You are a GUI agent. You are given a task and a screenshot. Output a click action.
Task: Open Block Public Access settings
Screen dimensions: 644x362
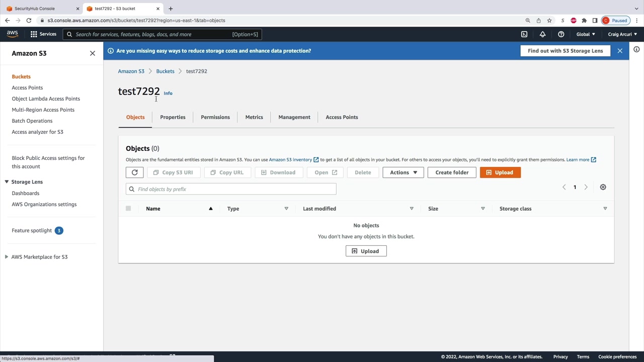click(x=48, y=162)
